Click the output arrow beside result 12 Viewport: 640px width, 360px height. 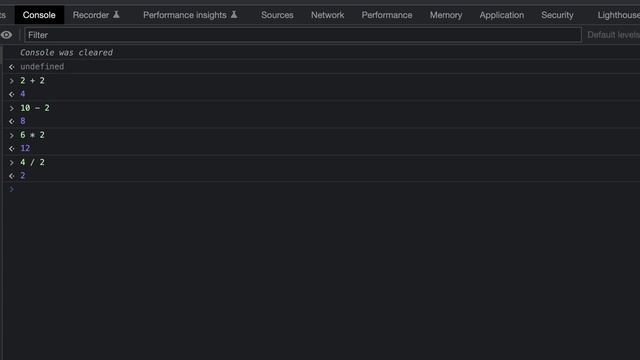(x=11, y=149)
